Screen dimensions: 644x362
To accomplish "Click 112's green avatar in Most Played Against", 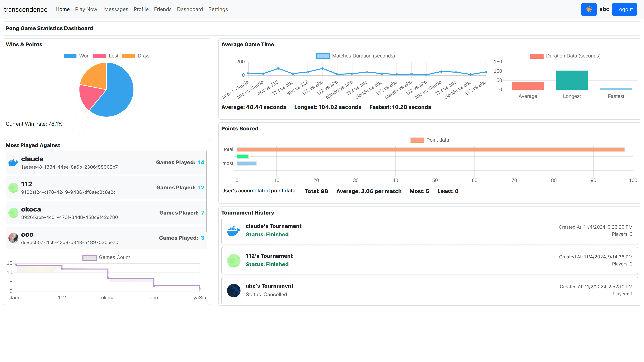I will pyautogui.click(x=13, y=188).
